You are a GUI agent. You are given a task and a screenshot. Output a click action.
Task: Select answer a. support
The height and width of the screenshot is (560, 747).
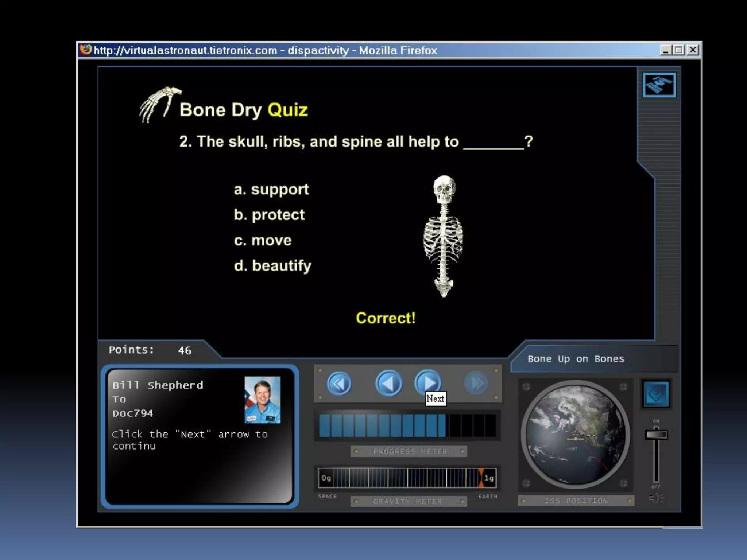271,190
